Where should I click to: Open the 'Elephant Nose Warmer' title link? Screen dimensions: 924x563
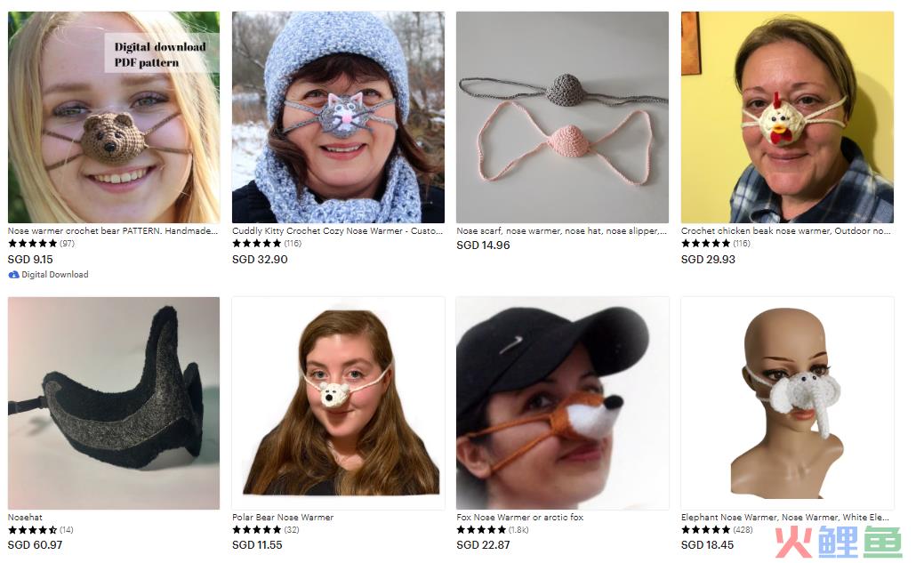pos(785,518)
